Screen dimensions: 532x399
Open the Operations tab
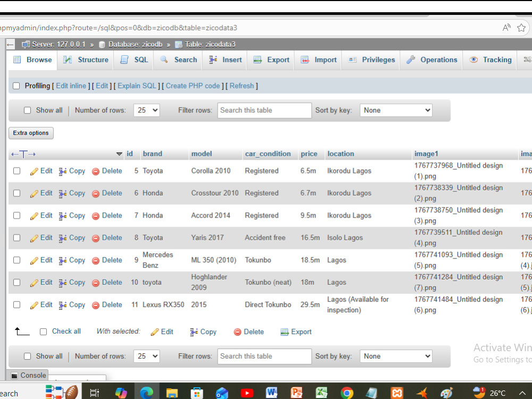(432, 60)
